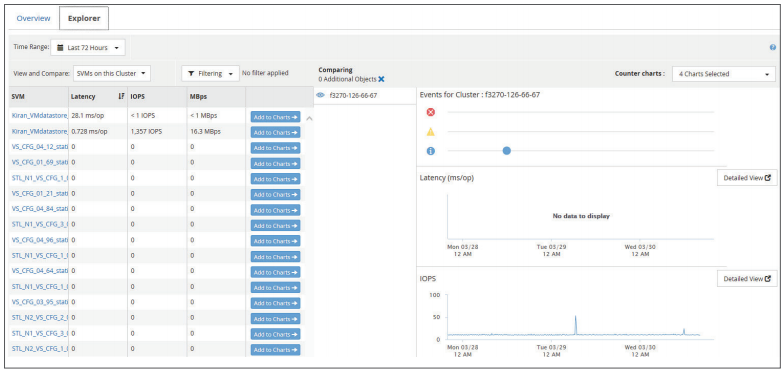
Task: Add STL_N2_VS_CFG_1 to charts
Action: [x=276, y=350]
